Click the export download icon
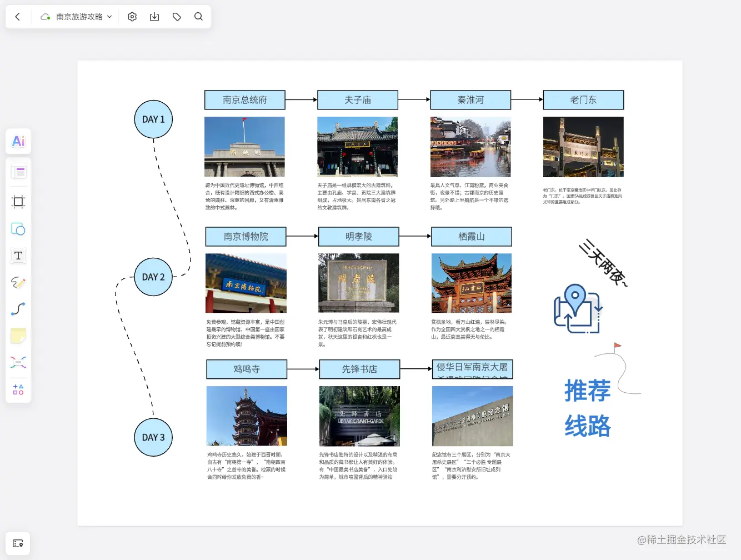 click(x=154, y=17)
